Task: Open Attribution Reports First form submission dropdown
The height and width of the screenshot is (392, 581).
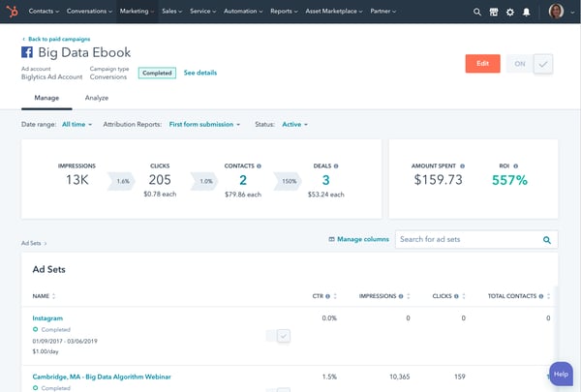Action: [207, 125]
